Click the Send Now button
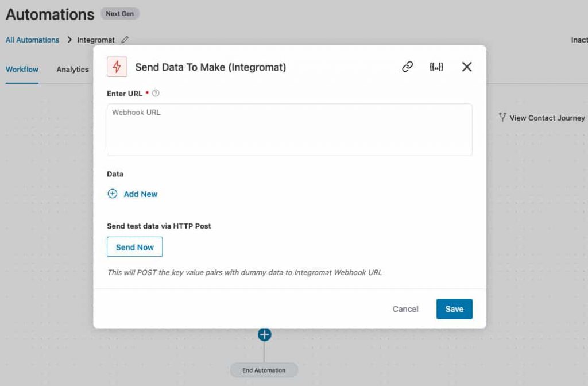 pos(134,247)
